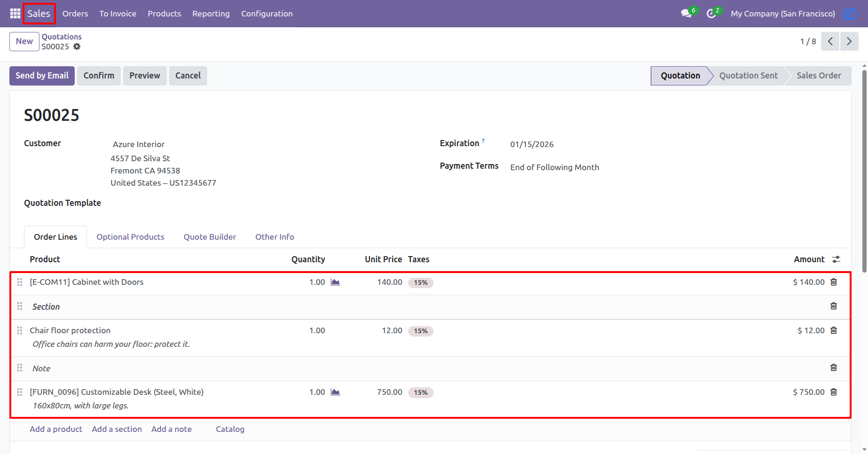Open the To Invoice menu
This screenshot has width=868, height=454.
tap(118, 14)
